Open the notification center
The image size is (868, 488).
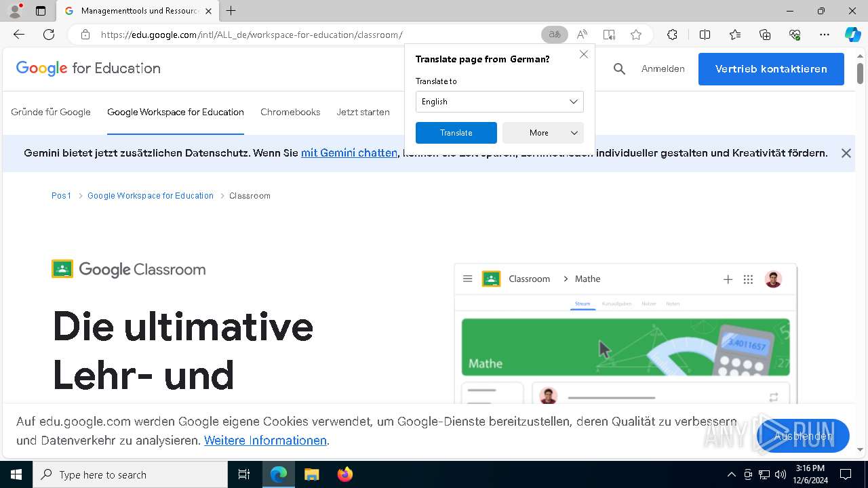tap(846, 474)
